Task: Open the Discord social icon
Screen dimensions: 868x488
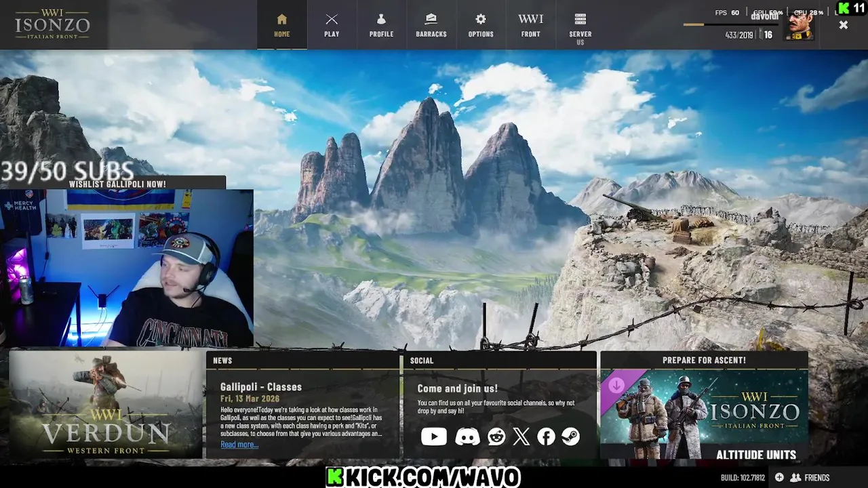Action: [x=467, y=436]
